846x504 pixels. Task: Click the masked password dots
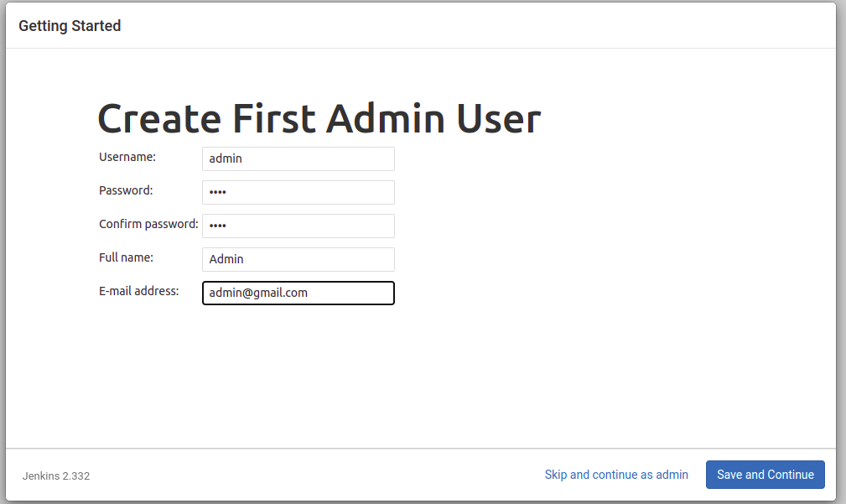click(216, 192)
